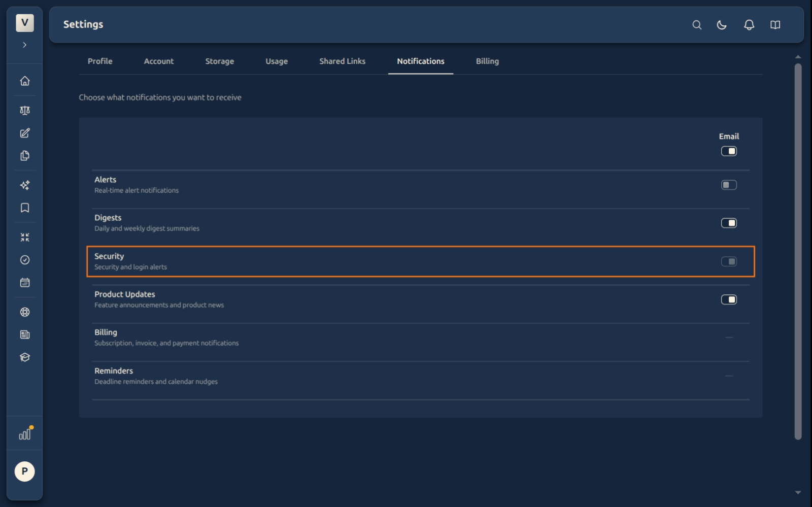Screen dimensions: 812x507
Task: Click the scrollbar down arrow
Action: click(x=798, y=492)
